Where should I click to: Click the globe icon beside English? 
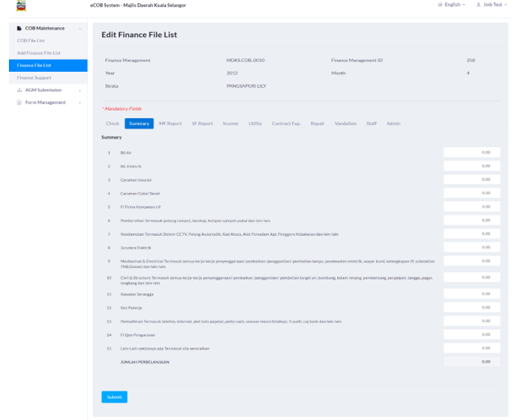coord(441,5)
